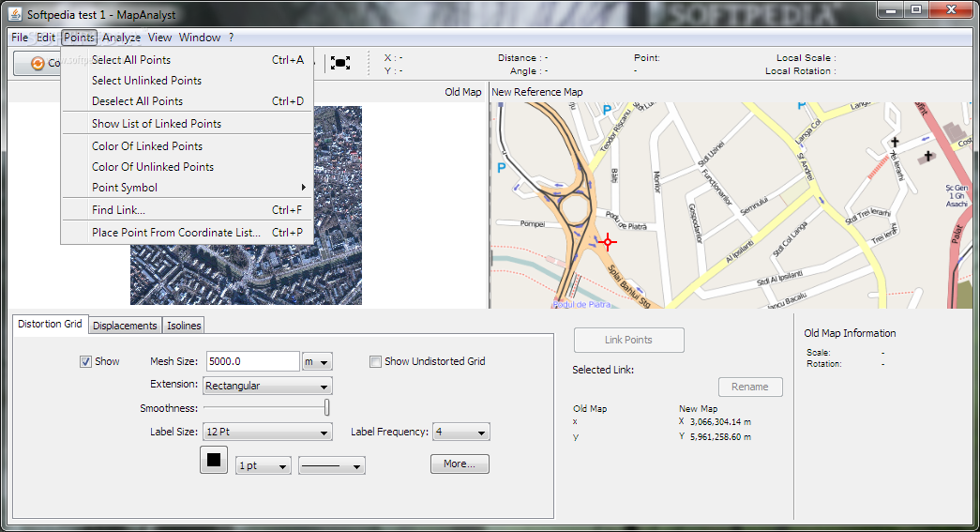
Task: Click the Old Map panel label
Action: click(x=463, y=92)
